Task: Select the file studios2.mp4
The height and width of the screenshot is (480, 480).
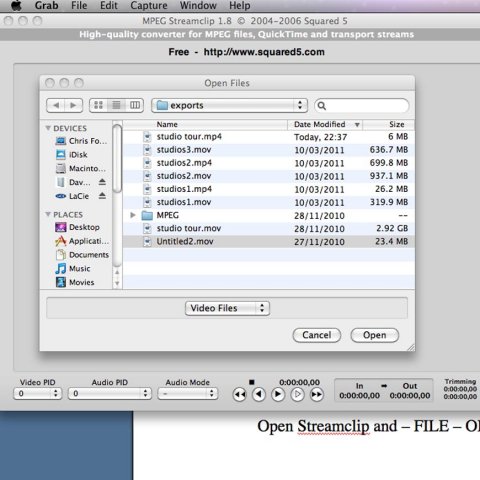Action: (x=269, y=163)
